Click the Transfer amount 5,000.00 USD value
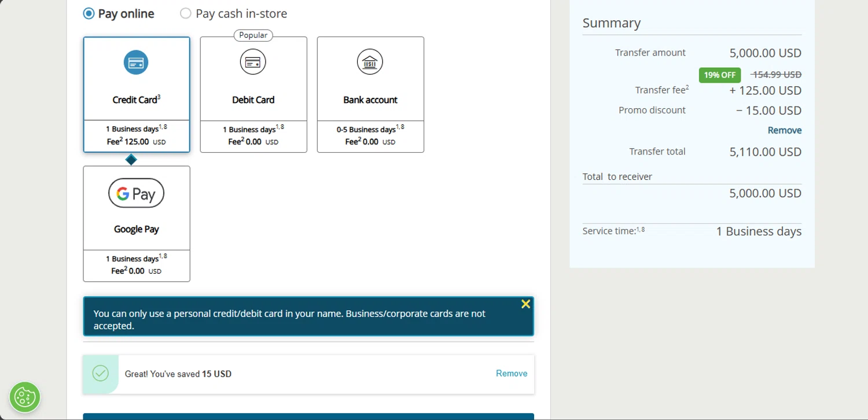The image size is (868, 420). 765,53
